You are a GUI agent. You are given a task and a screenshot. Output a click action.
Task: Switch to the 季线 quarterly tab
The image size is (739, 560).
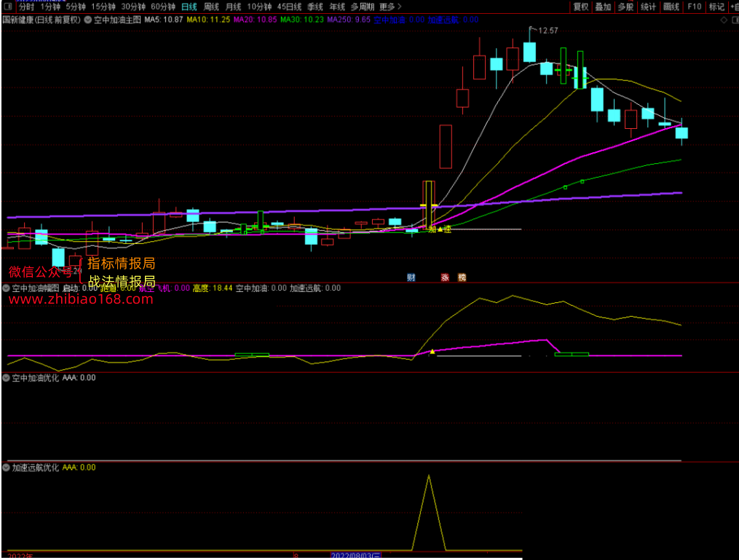[315, 7]
